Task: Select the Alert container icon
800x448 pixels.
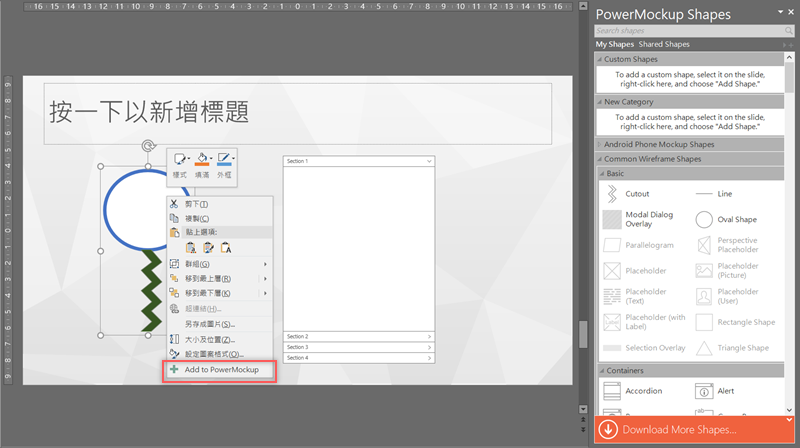Action: click(704, 391)
